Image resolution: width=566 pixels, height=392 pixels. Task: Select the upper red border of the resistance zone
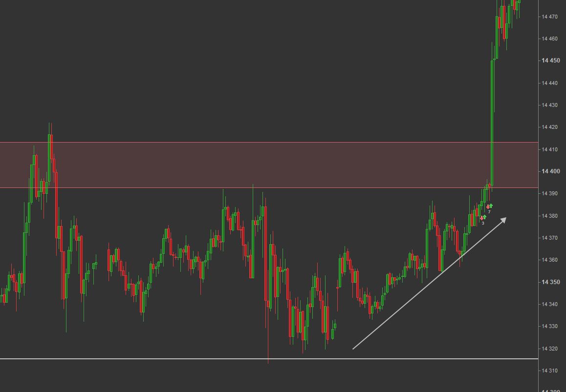tap(269, 142)
